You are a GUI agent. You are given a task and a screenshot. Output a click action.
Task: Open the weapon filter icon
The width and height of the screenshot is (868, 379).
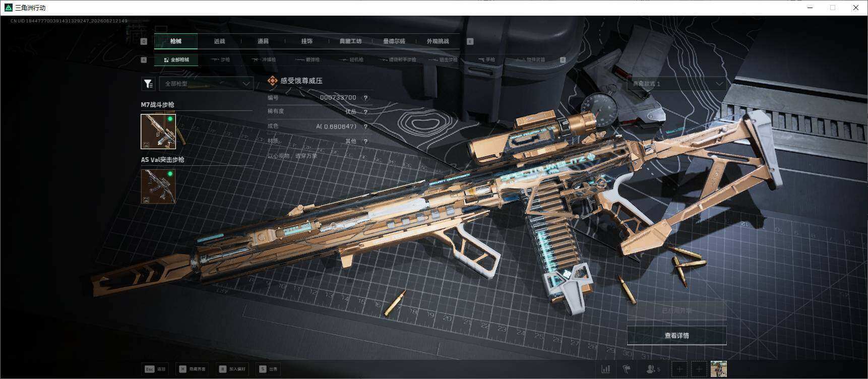tap(148, 84)
